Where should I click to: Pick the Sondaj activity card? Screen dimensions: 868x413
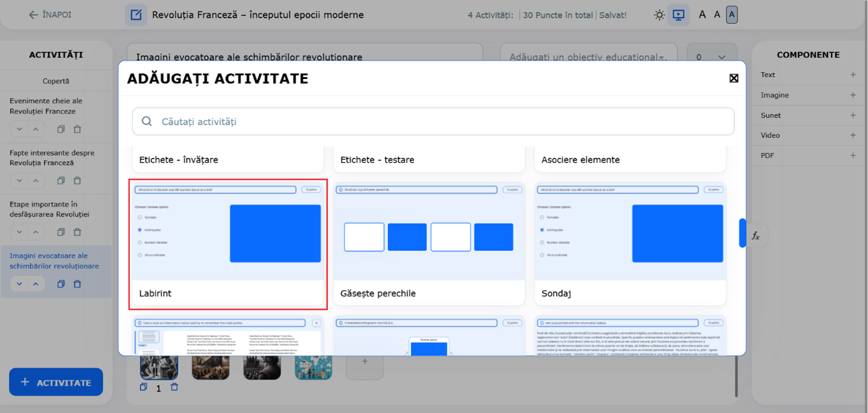tap(630, 244)
